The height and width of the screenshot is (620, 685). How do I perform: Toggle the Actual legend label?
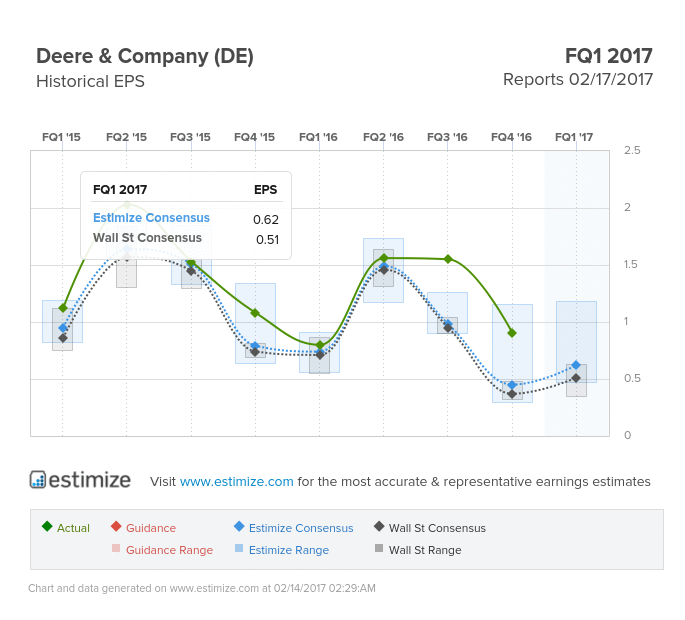(x=73, y=528)
